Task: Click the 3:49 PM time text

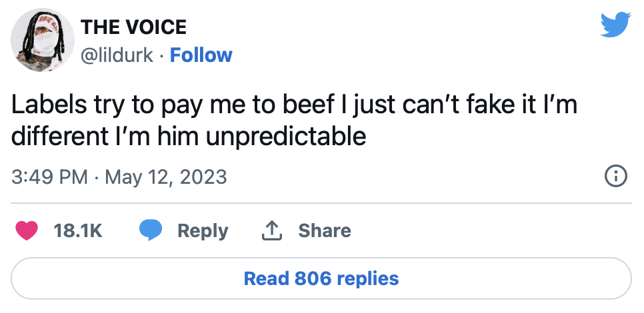Action: point(49,177)
